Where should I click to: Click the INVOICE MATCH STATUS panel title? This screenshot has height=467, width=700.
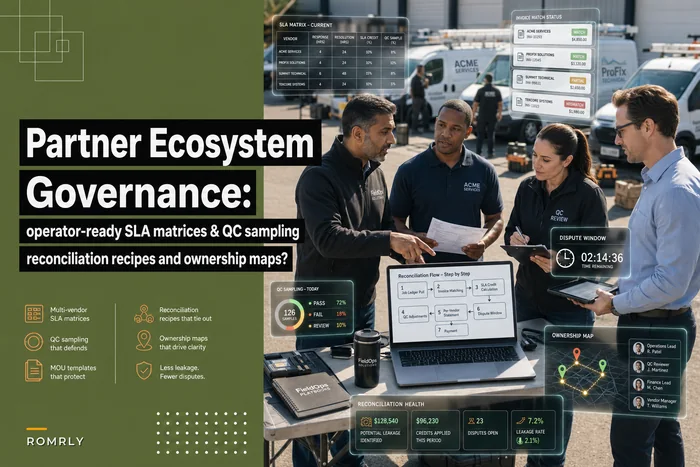pyautogui.click(x=539, y=17)
